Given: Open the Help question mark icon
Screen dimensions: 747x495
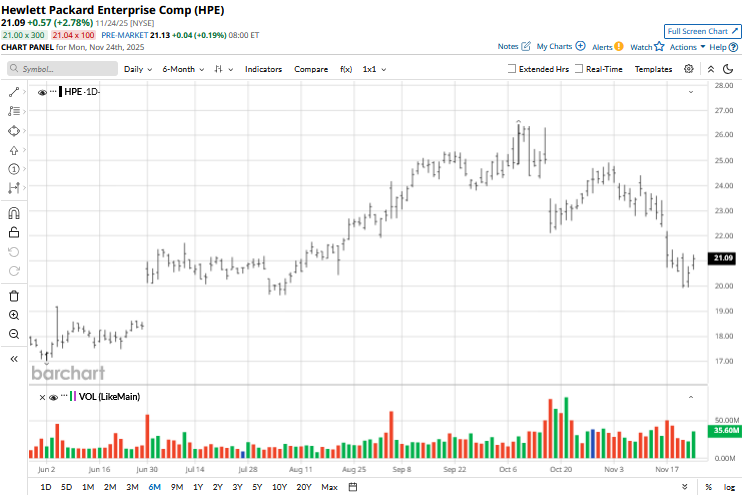Looking at the screenshot, I should point(734,47).
